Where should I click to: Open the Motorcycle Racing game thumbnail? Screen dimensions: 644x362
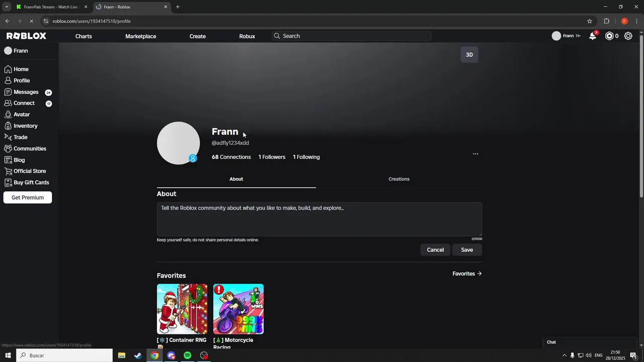pos(238,309)
